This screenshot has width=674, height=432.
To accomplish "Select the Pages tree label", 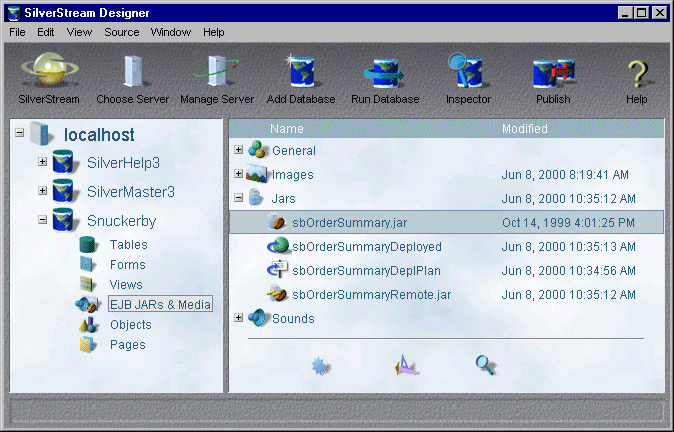I will pos(128,344).
